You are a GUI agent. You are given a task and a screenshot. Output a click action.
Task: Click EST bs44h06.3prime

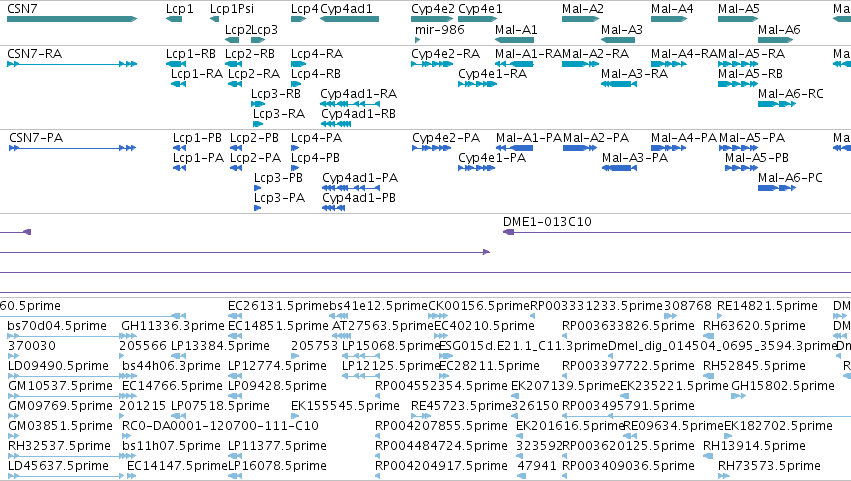pyautogui.click(x=172, y=366)
